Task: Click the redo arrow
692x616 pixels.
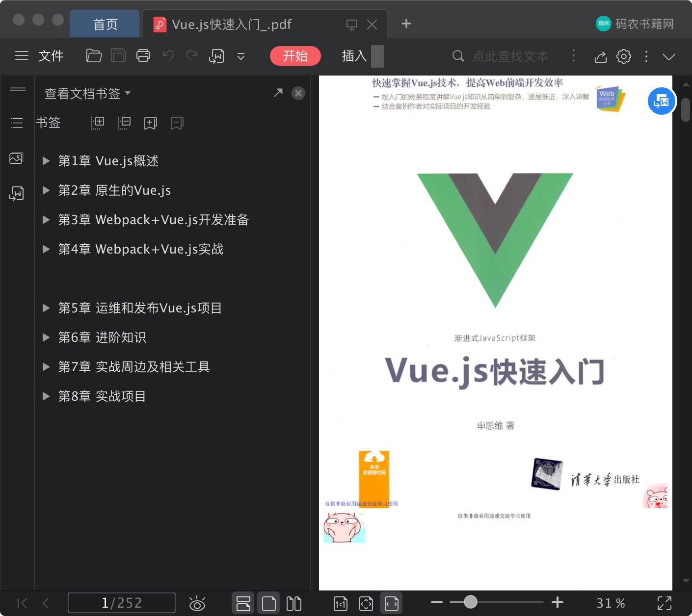Action: 192,56
